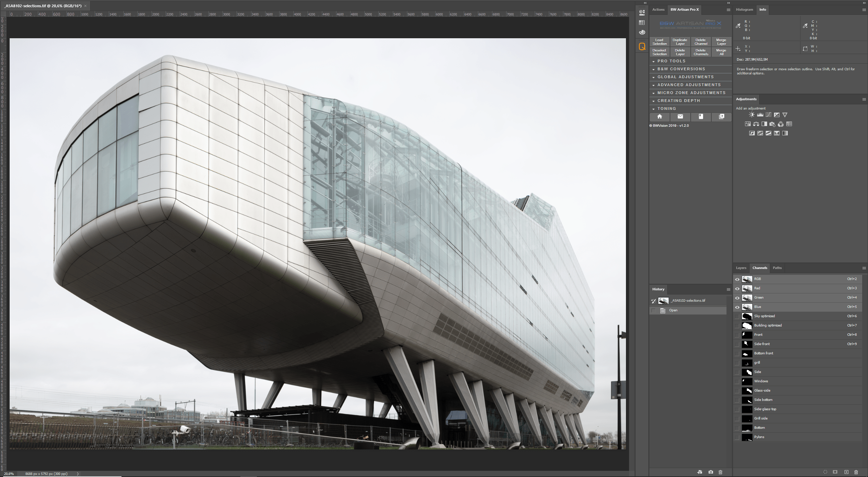Click the home icon in BW Artisan panel
The width and height of the screenshot is (868, 477).
coord(660,117)
